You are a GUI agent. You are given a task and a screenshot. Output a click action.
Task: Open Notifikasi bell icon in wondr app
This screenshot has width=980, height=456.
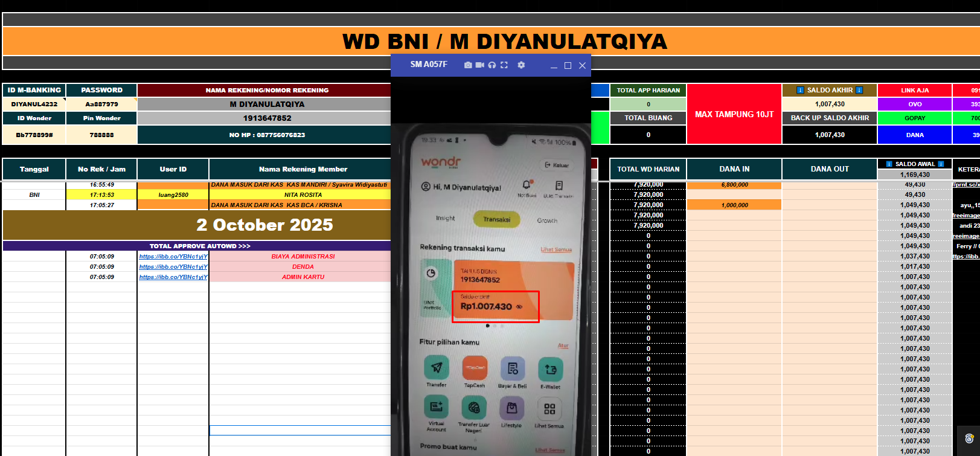click(527, 185)
